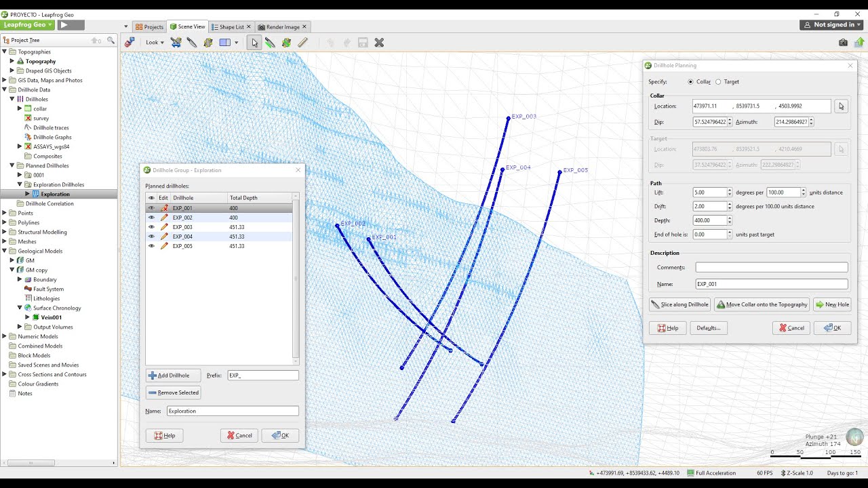868x488 pixels.
Task: Switch to the Projects tab
Action: point(149,27)
